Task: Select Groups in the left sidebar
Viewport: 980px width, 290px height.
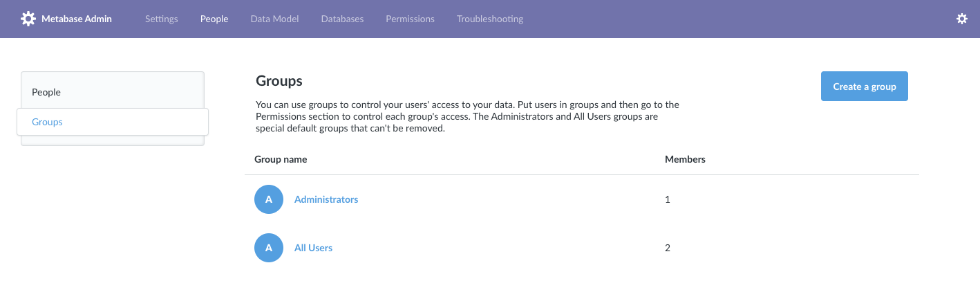Action: coord(47,122)
